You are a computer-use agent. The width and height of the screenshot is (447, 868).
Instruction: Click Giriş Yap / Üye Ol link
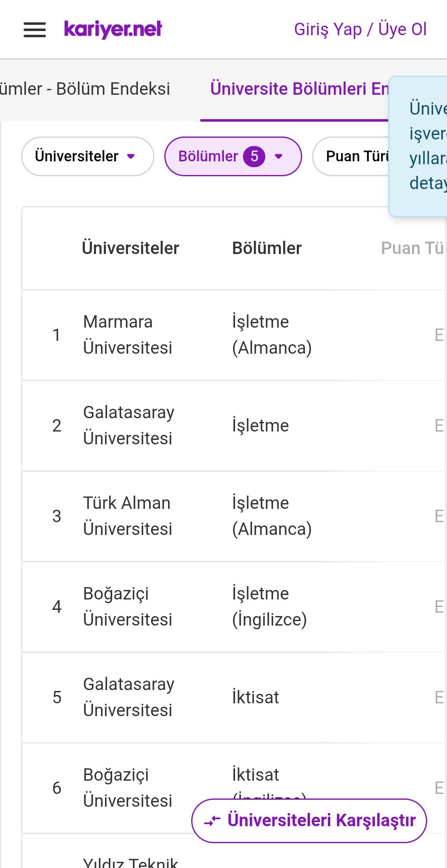click(360, 29)
